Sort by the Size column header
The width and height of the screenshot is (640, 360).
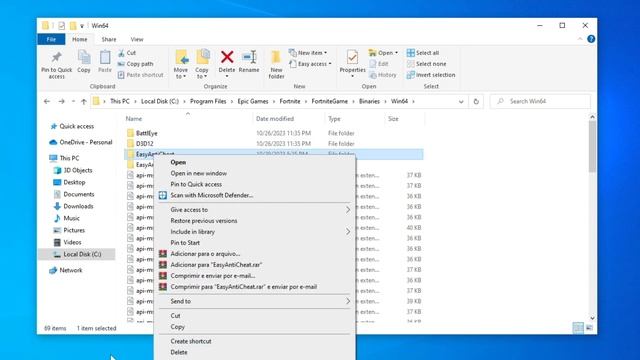[393, 119]
